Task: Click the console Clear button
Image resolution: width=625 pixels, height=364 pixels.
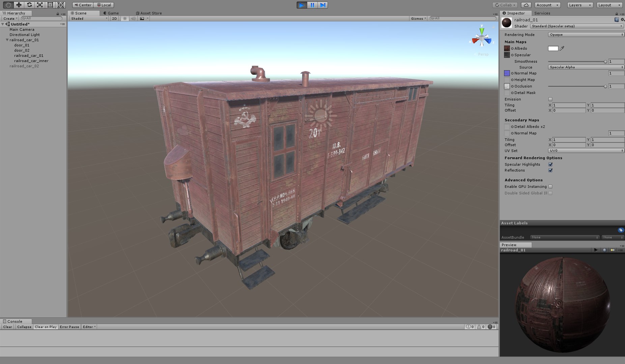Action: (7, 327)
